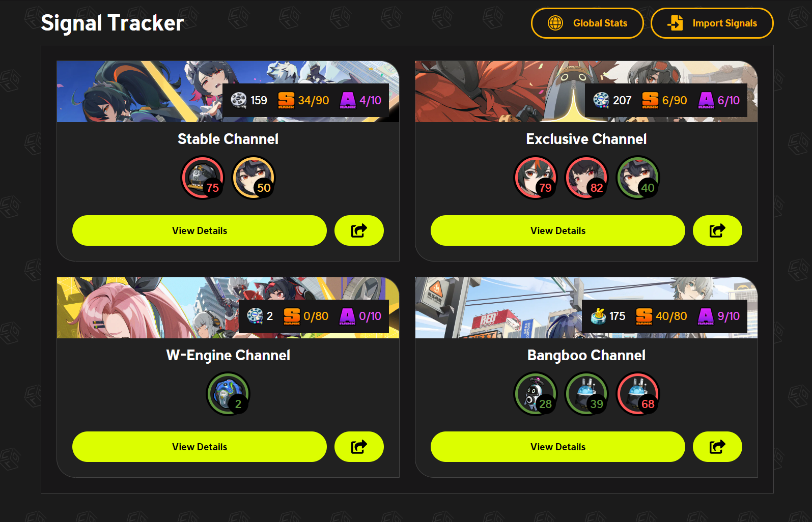Click the Stable Channel S-rank 34/90 icon
The image size is (812, 522).
tap(286, 100)
